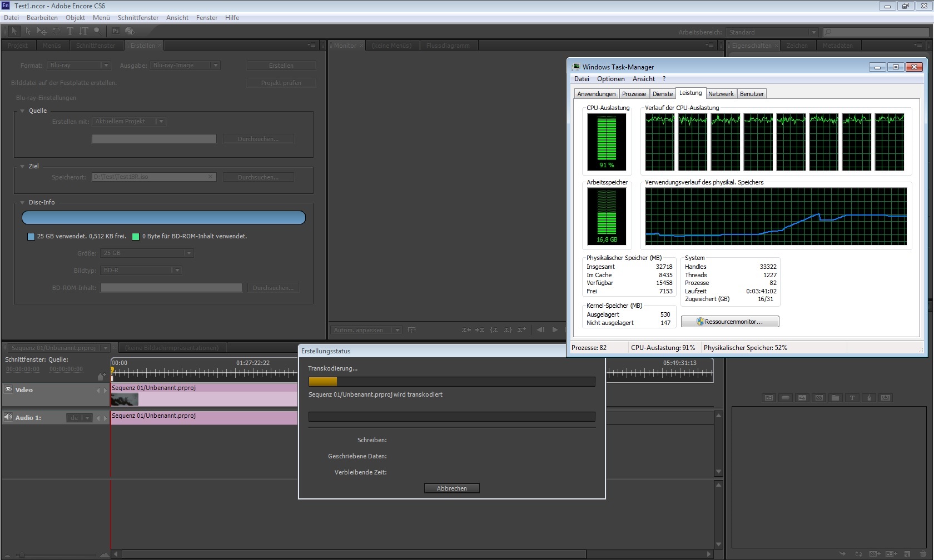934x560 pixels.
Task: Select the Vertical Text tool
Action: pyautogui.click(x=83, y=31)
